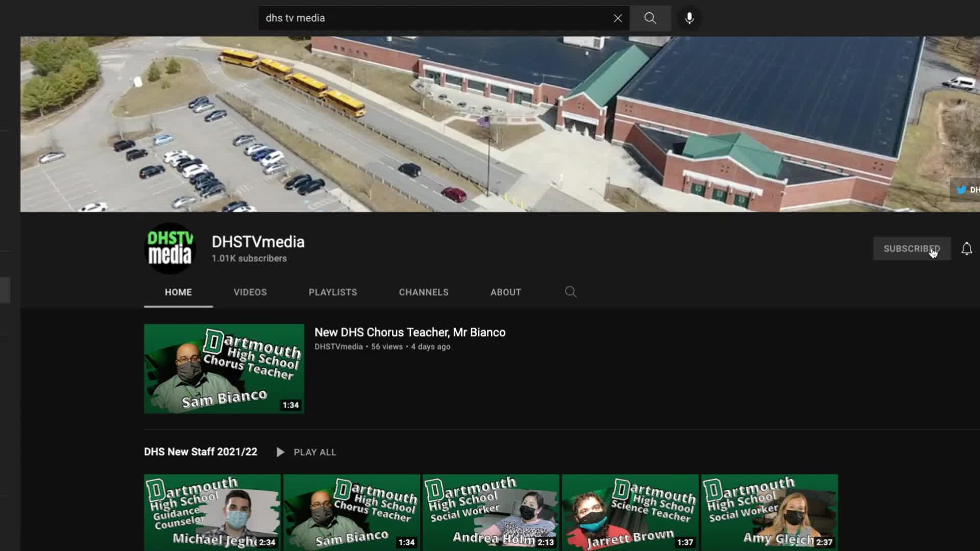980x551 pixels.
Task: Click the magnifier search button
Action: (650, 18)
